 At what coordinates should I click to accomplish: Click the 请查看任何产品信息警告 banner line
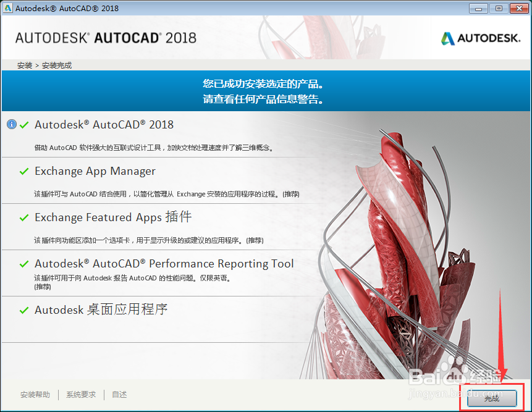(x=263, y=99)
